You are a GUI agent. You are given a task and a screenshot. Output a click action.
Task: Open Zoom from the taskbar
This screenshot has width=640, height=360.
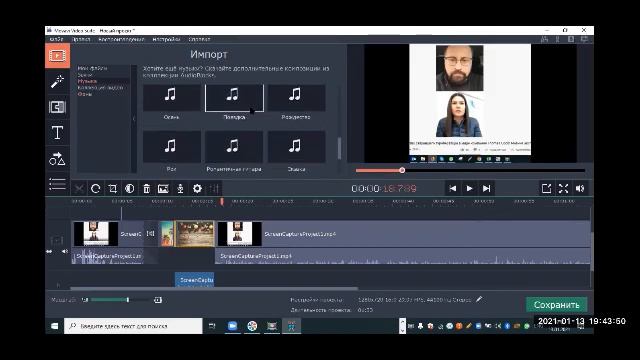(232, 326)
